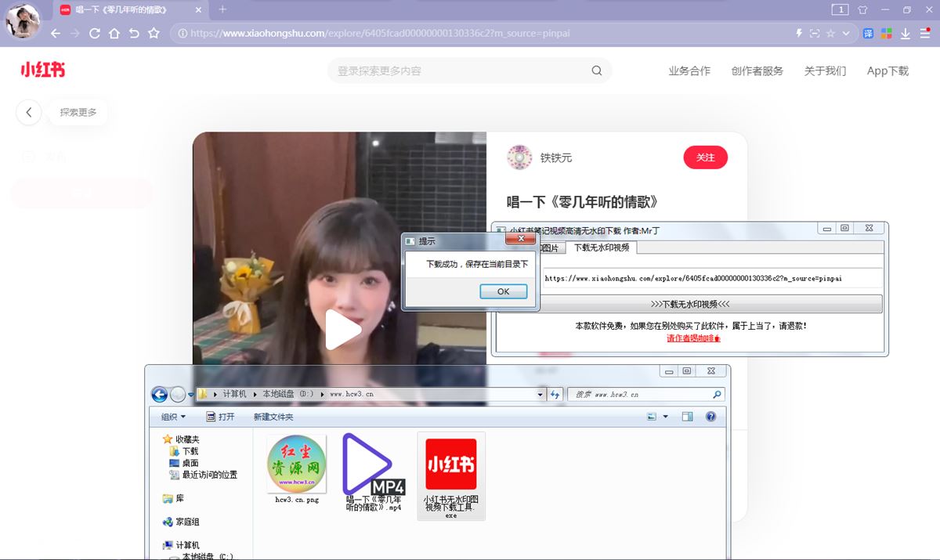The image size is (940, 560).
Task: Click the browser profile avatar
Action: [x=23, y=21]
